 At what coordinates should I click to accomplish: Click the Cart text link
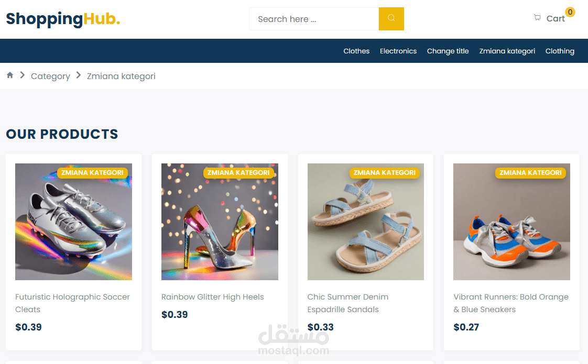tap(556, 19)
